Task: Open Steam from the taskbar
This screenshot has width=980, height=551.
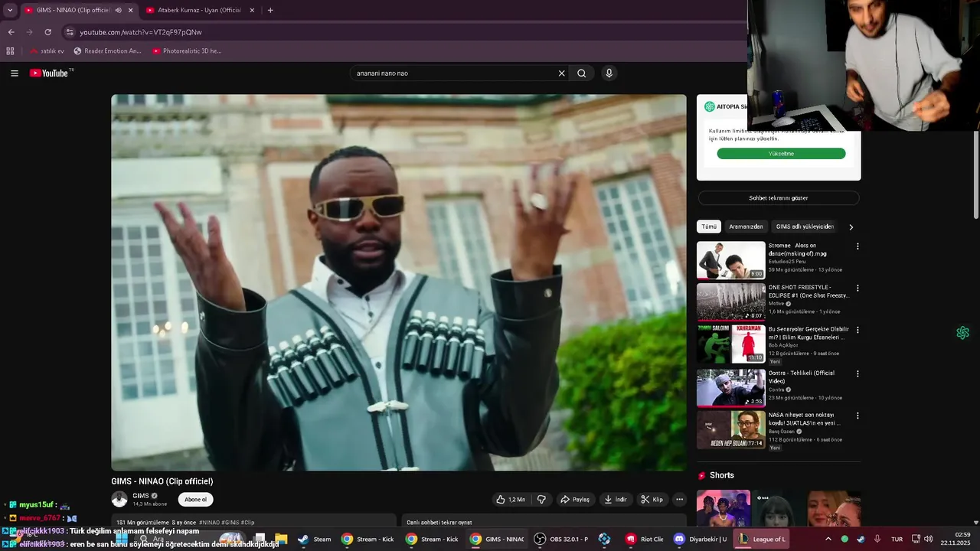Action: pyautogui.click(x=315, y=540)
